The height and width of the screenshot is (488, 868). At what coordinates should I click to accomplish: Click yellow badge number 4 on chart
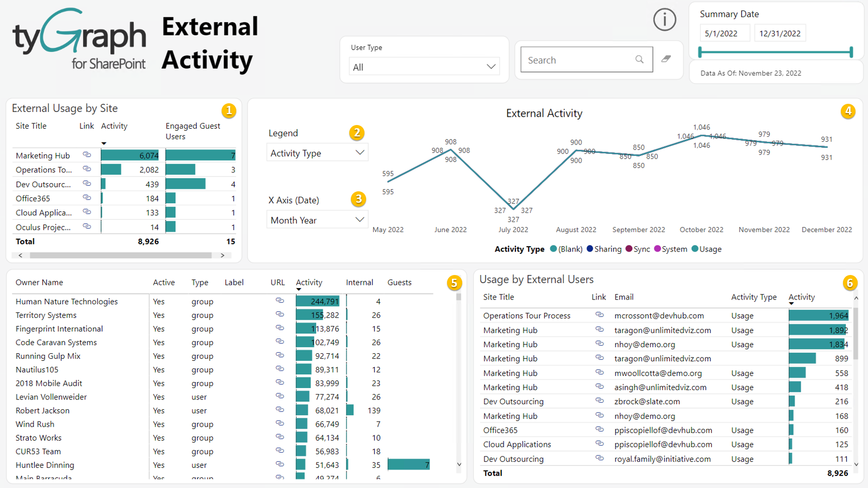847,111
